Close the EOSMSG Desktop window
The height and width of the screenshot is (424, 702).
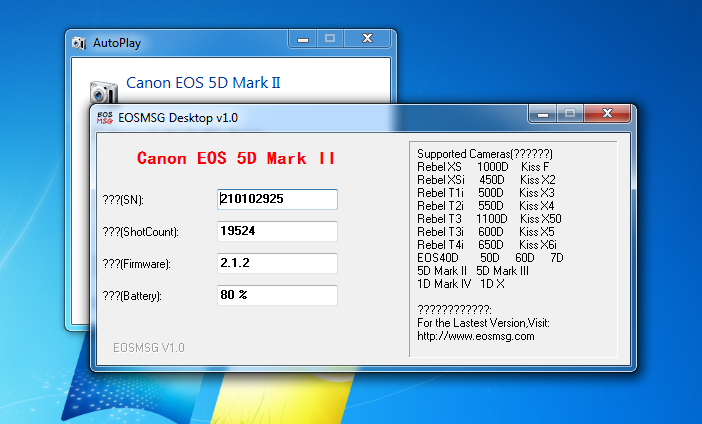607,114
